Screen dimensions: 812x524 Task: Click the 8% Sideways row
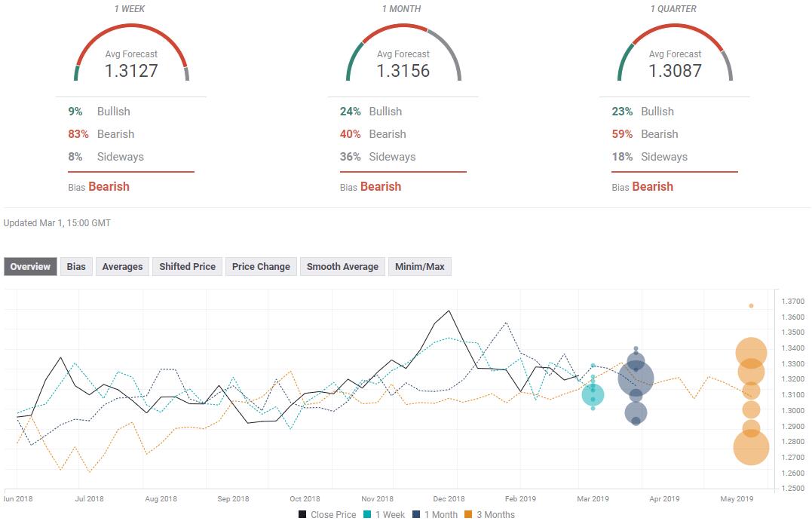(x=106, y=157)
